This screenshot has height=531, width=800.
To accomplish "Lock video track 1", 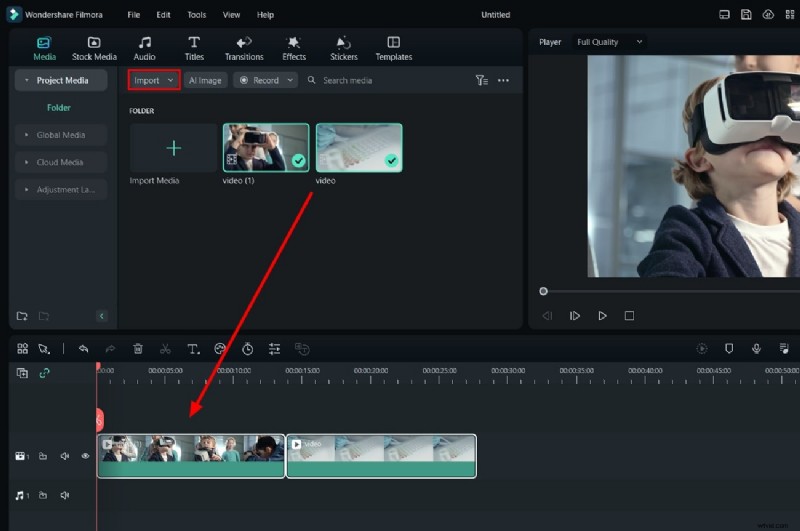I will pyautogui.click(x=43, y=456).
